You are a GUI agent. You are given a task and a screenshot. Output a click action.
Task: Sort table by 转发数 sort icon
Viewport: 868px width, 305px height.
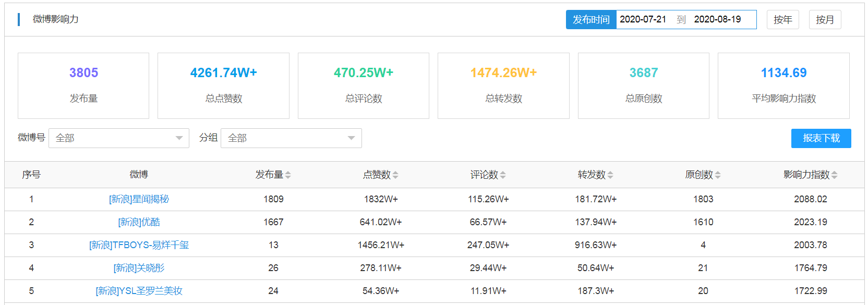click(610, 175)
